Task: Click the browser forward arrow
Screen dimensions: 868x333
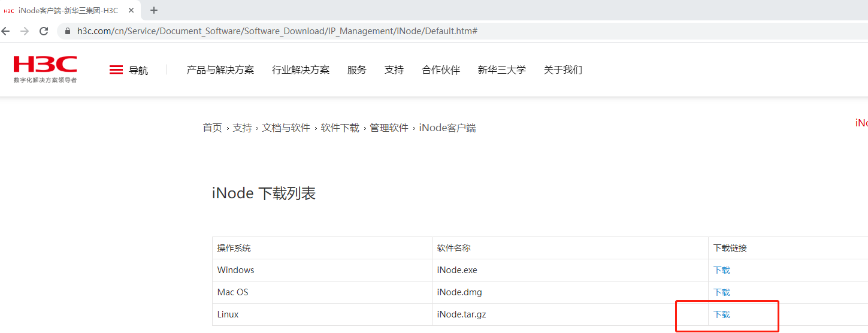Action: [x=25, y=31]
